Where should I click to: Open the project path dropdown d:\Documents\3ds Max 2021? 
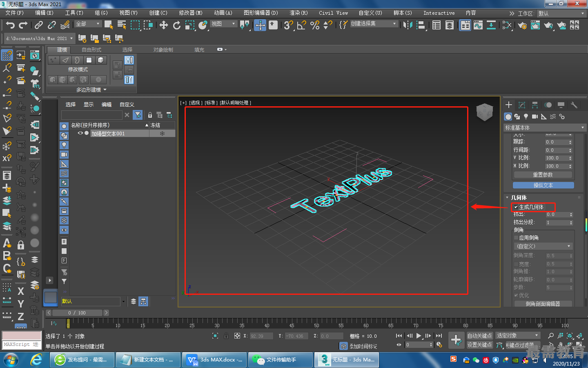(x=40, y=38)
